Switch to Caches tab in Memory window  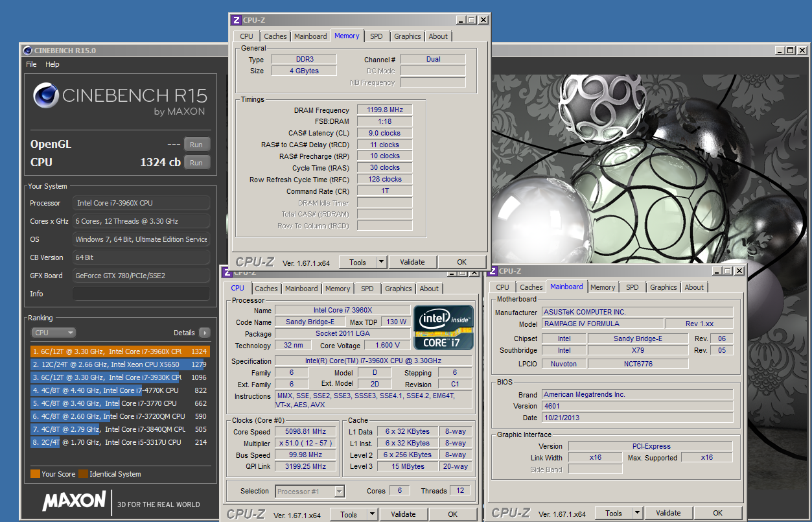pos(275,36)
